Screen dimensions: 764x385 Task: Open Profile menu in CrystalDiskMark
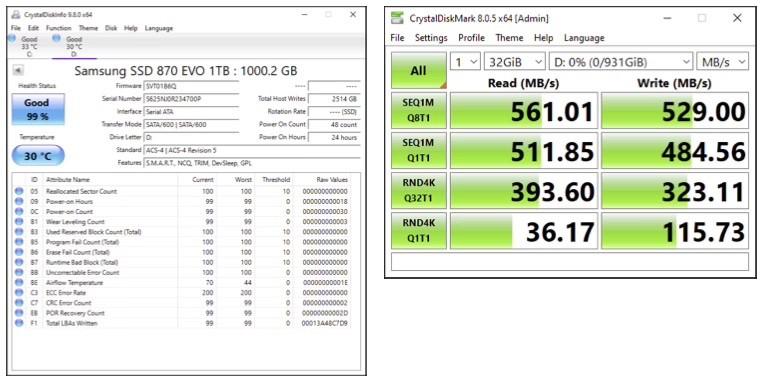471,38
